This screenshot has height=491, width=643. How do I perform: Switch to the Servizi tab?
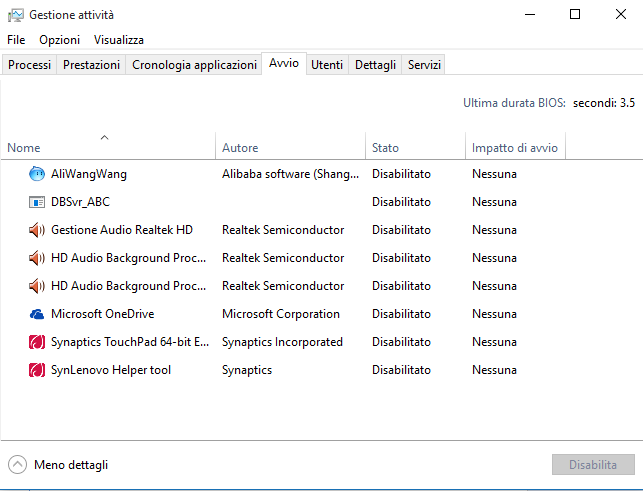coord(424,65)
